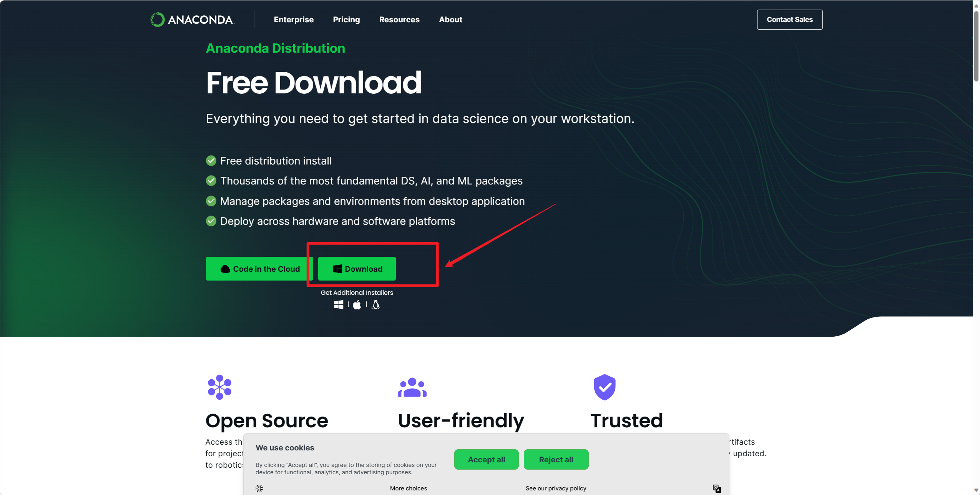
Task: Open More choices for cookies
Action: click(x=408, y=488)
